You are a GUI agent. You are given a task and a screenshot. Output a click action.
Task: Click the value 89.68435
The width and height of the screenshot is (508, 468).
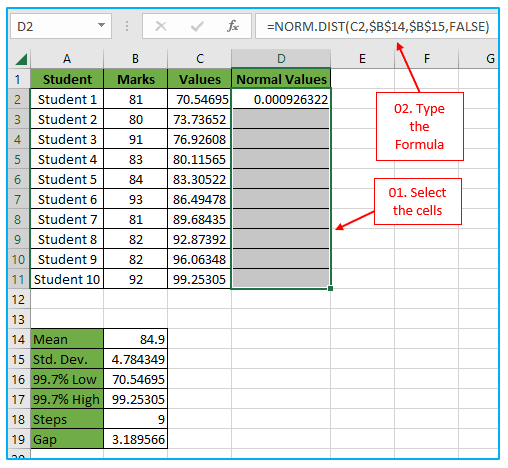(199, 219)
